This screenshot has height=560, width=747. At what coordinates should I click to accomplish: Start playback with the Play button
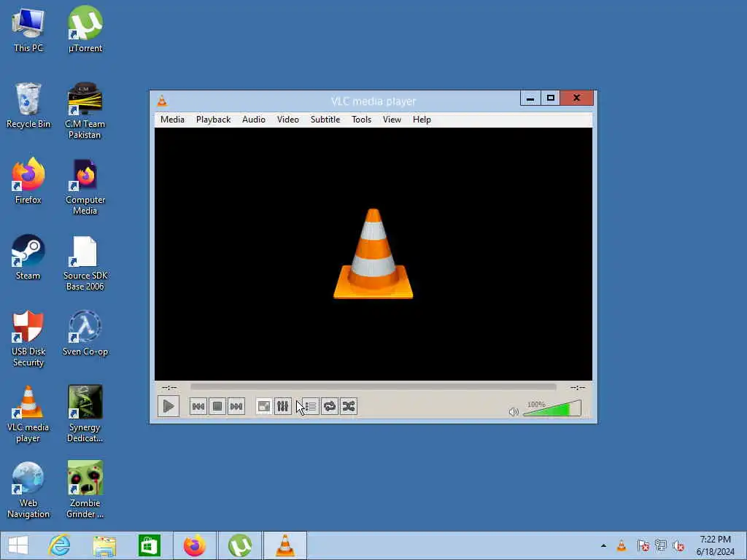point(169,406)
